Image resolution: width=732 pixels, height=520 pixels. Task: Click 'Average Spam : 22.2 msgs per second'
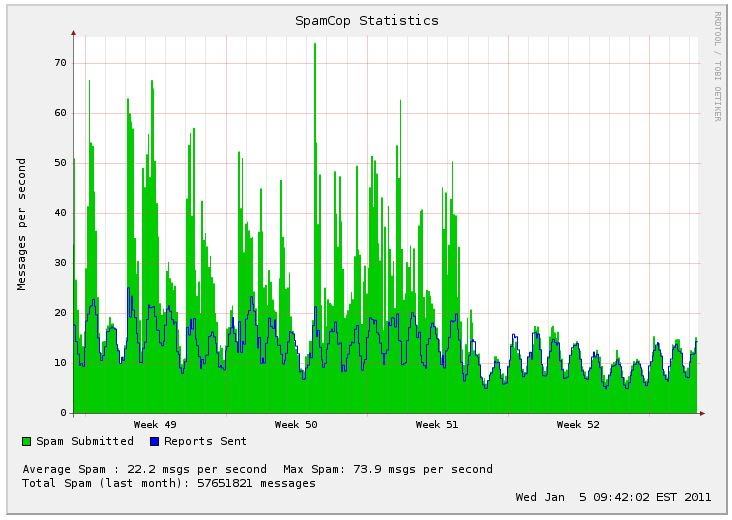point(145,469)
